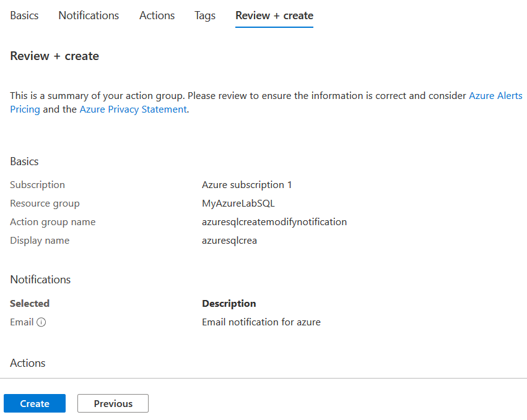Screen dimensions: 527x420
Task: Click the 'azuresqlcreatemodifynotification' action group name
Action: [x=274, y=222]
